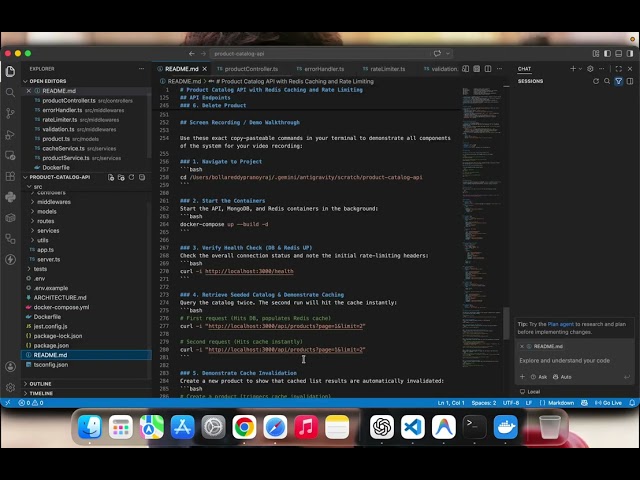This screenshot has height=480, width=640.
Task: Open Explorer views and more actions menu
Action: pos(141,69)
